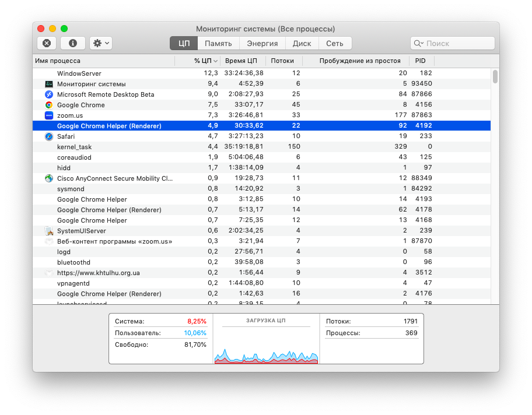This screenshot has height=415, width=532.
Task: Click the Загрузка ЦП graph
Action: [x=267, y=356]
